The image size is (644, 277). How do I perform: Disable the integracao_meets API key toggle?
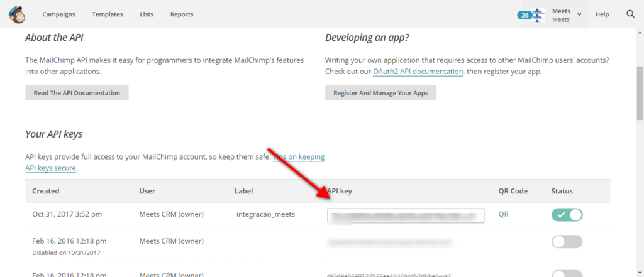coord(567,215)
